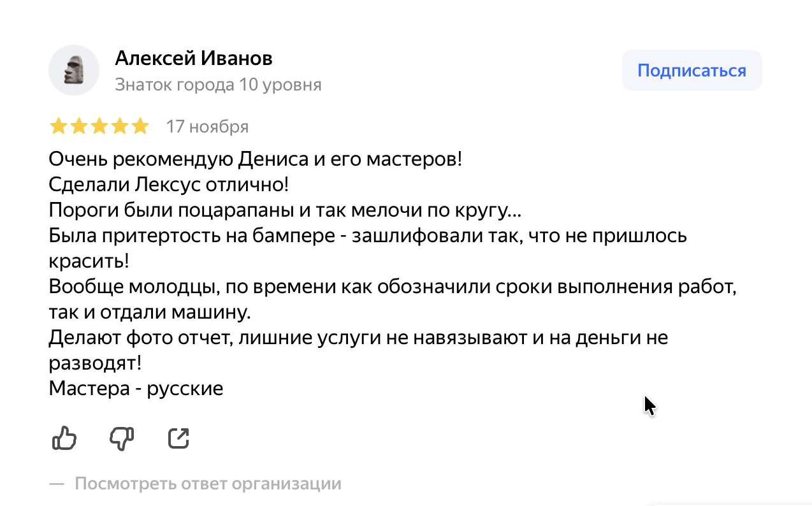
Task: Click the dash before Посмотреть ответ организации
Action: (x=57, y=484)
